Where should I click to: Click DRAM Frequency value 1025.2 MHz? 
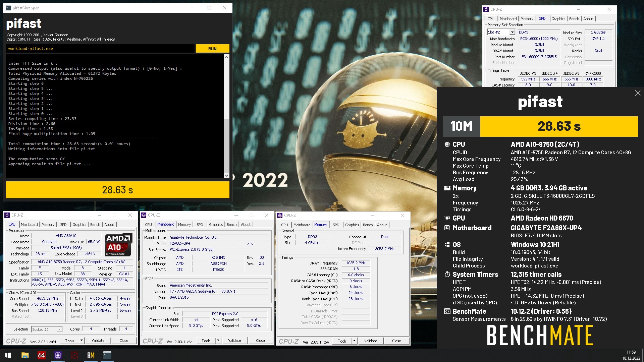coord(356,263)
